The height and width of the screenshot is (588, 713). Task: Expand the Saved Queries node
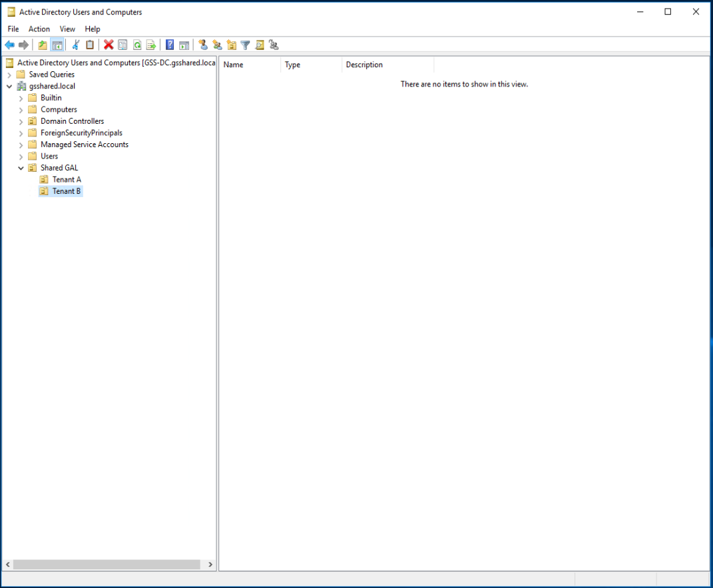tap(9, 75)
